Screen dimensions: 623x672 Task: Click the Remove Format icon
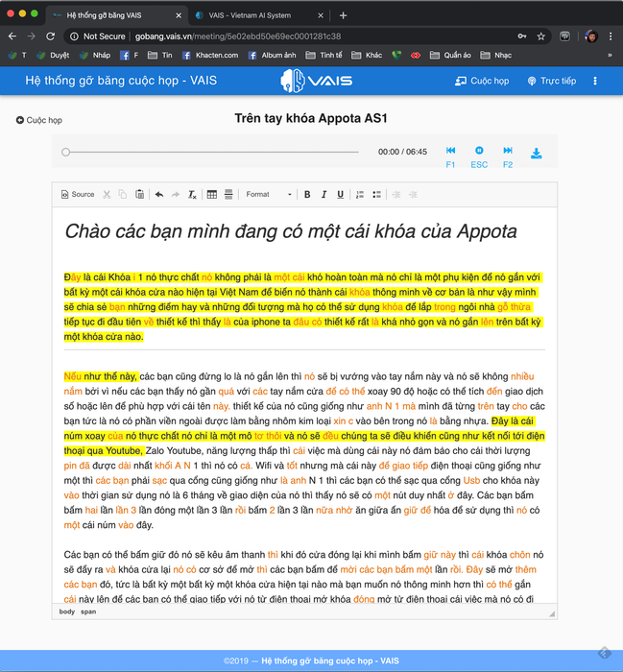(192, 195)
